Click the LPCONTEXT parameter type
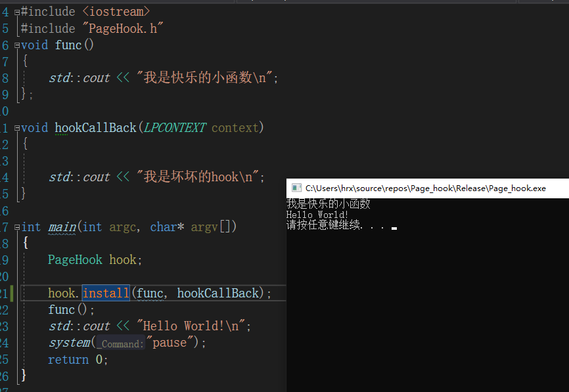Image resolution: width=569 pixels, height=392 pixels. point(175,127)
